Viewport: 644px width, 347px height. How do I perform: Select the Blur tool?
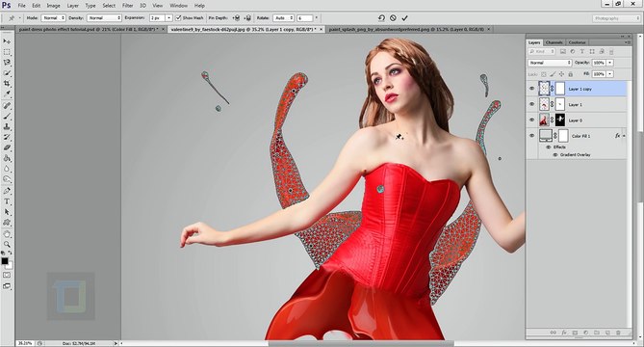[7, 169]
